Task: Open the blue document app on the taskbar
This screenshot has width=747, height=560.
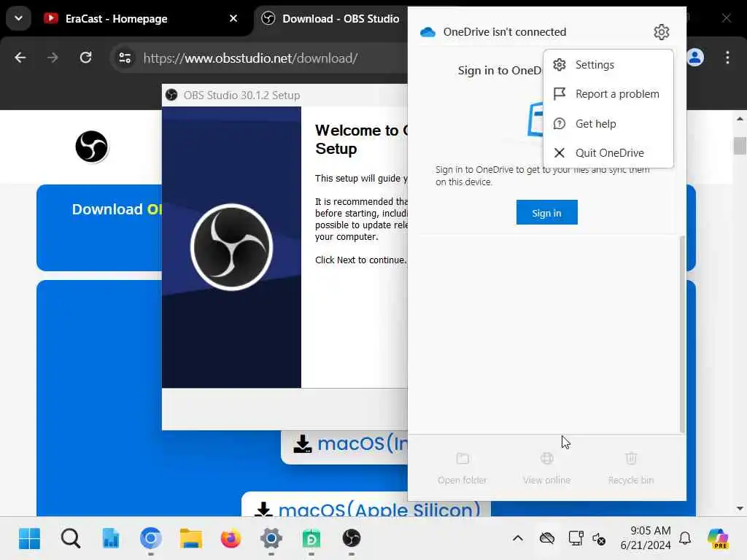Action: click(111, 539)
